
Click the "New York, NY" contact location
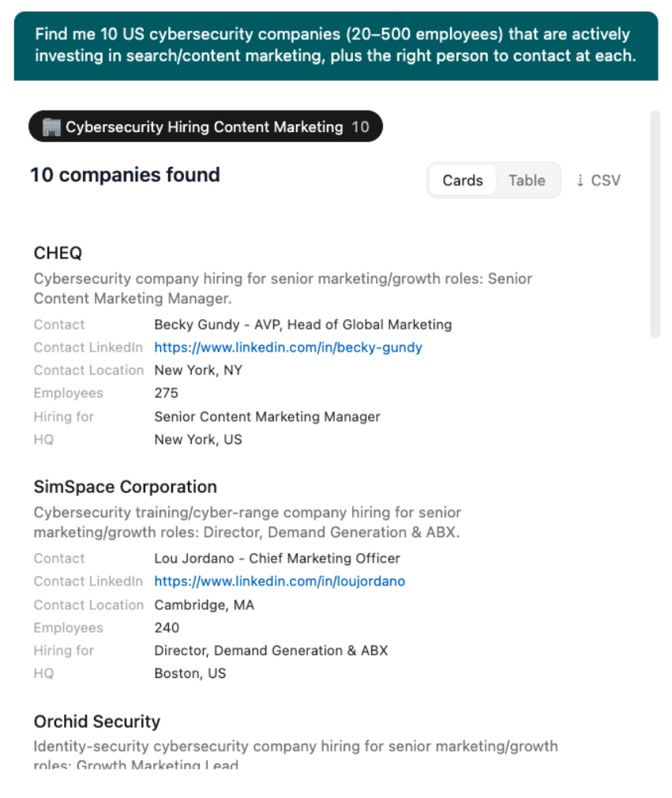click(x=198, y=370)
